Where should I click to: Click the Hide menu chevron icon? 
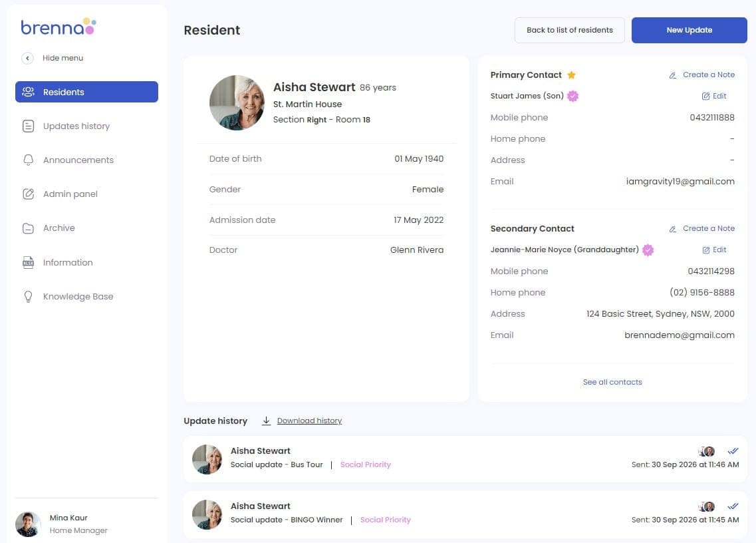point(27,58)
